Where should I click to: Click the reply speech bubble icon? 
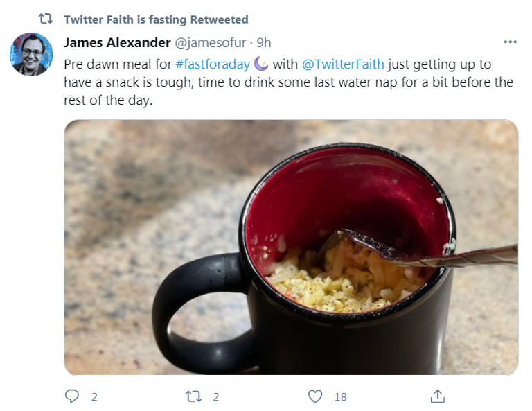(72, 396)
